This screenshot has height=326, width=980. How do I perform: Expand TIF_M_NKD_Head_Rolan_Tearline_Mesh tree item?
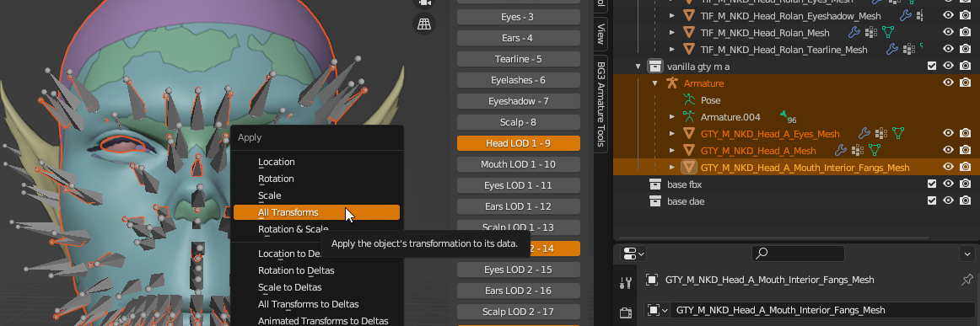point(672,50)
